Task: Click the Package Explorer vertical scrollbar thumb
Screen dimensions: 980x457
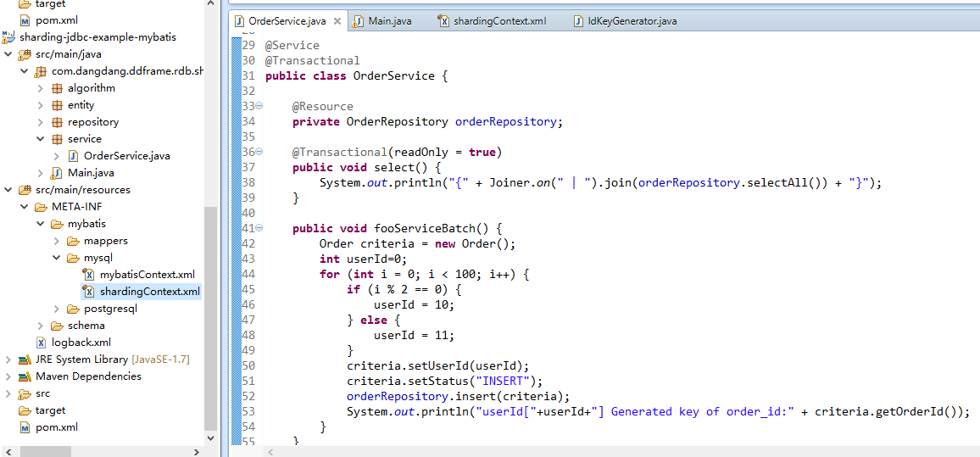Action: click(x=210, y=318)
